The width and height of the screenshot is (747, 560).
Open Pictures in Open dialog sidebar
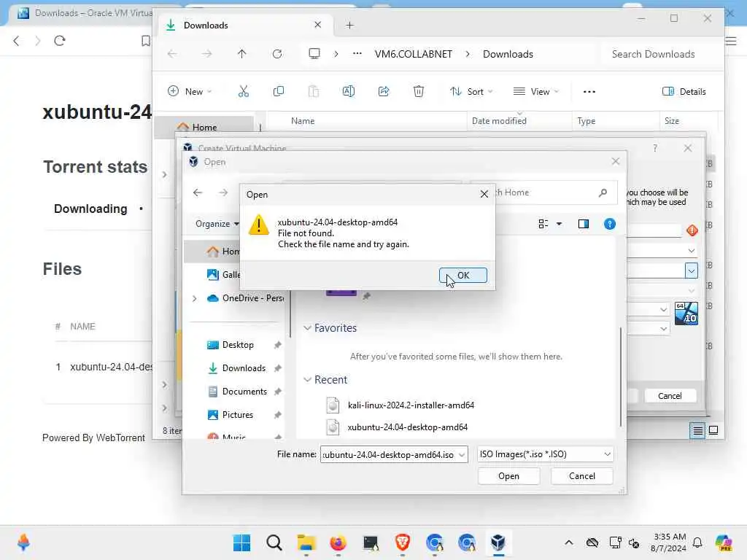(x=237, y=415)
